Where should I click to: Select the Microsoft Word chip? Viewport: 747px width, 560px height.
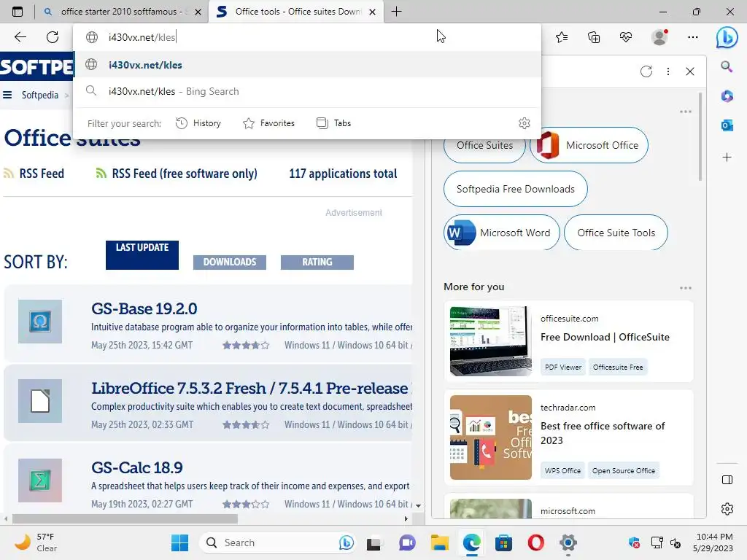502,233
